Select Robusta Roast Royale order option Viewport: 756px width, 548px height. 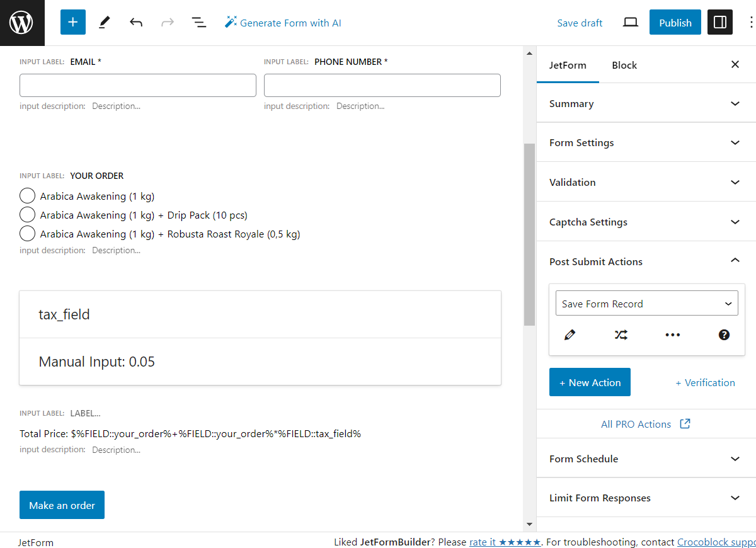27,233
